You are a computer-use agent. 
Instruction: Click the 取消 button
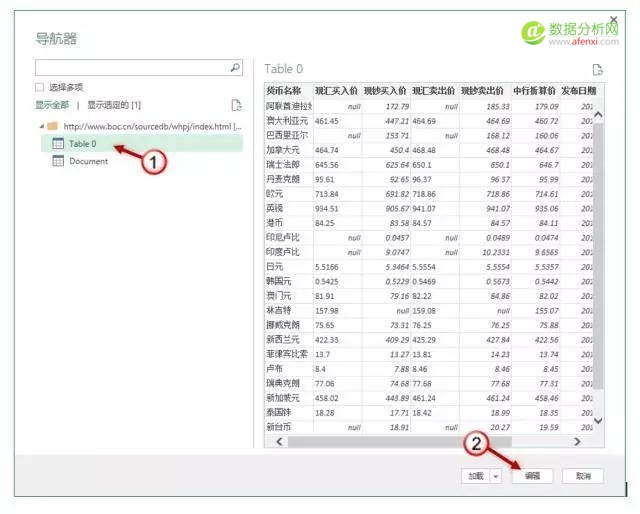(583, 476)
